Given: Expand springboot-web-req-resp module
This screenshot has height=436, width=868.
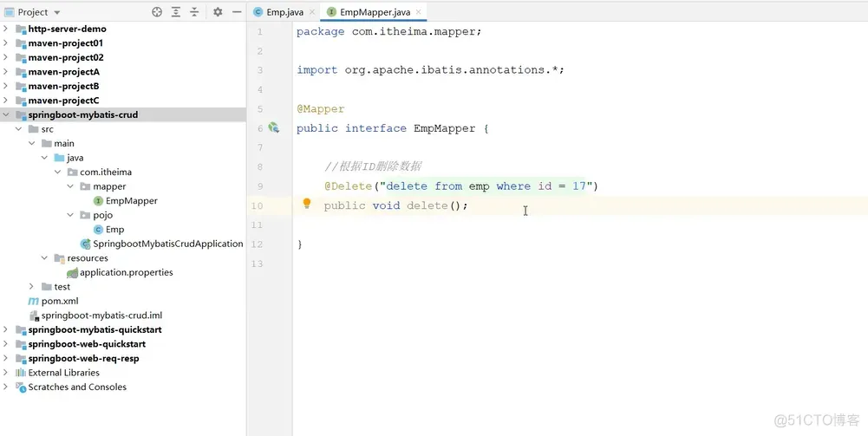Looking at the screenshot, I should pos(5,358).
